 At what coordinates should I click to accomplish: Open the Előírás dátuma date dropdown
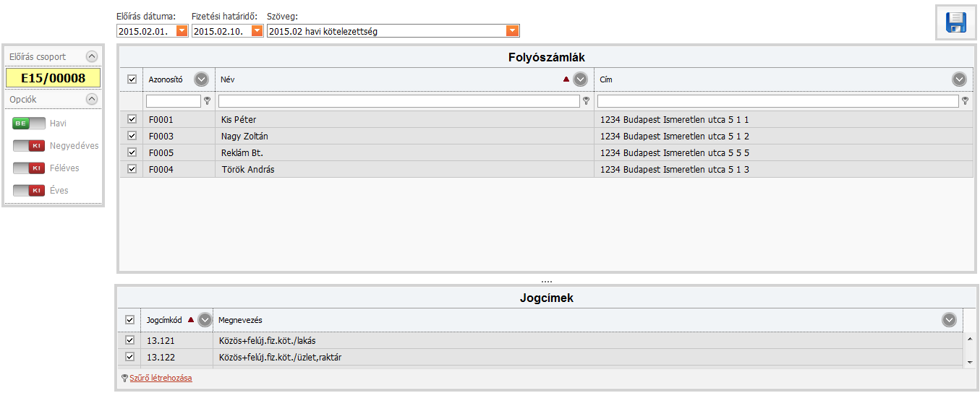[x=182, y=31]
